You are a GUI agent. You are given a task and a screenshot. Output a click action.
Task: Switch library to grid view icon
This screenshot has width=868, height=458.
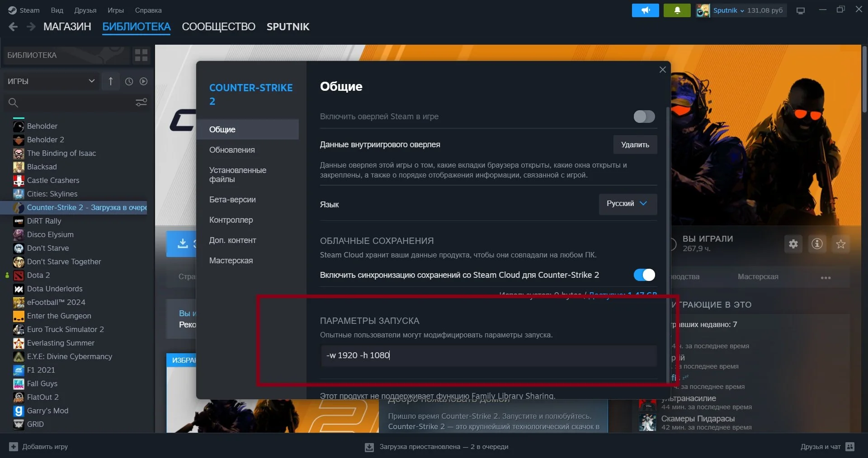point(141,55)
